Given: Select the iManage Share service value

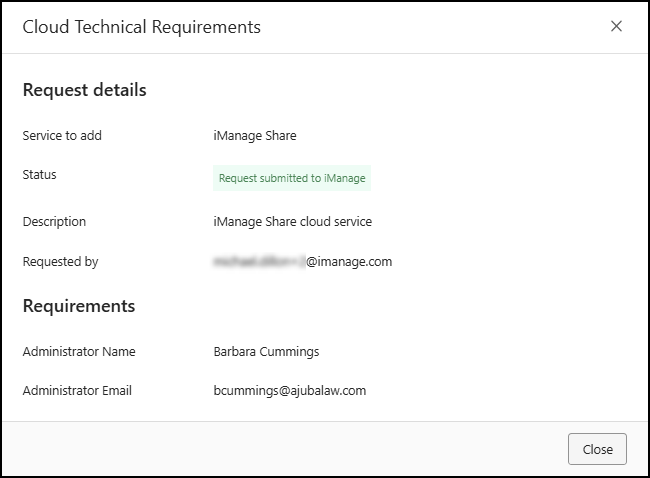Looking at the screenshot, I should click(x=255, y=136).
